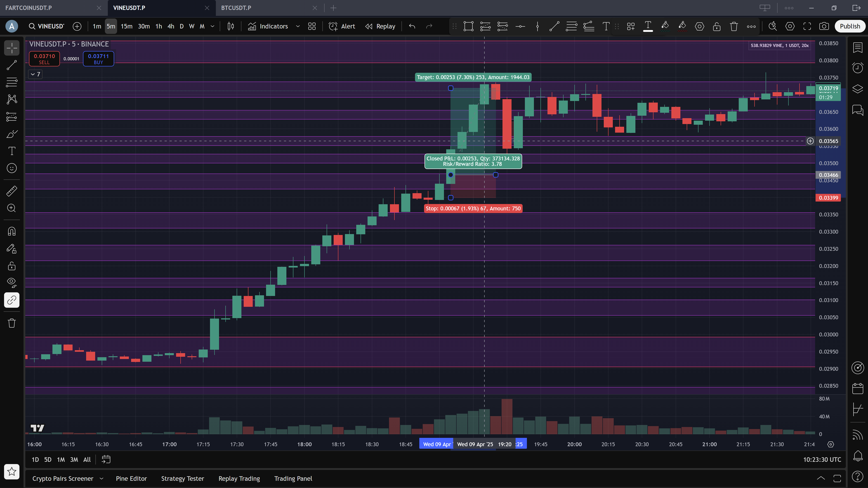Toggle lock all drawing tools
This screenshot has width=868, height=488.
click(x=12, y=266)
